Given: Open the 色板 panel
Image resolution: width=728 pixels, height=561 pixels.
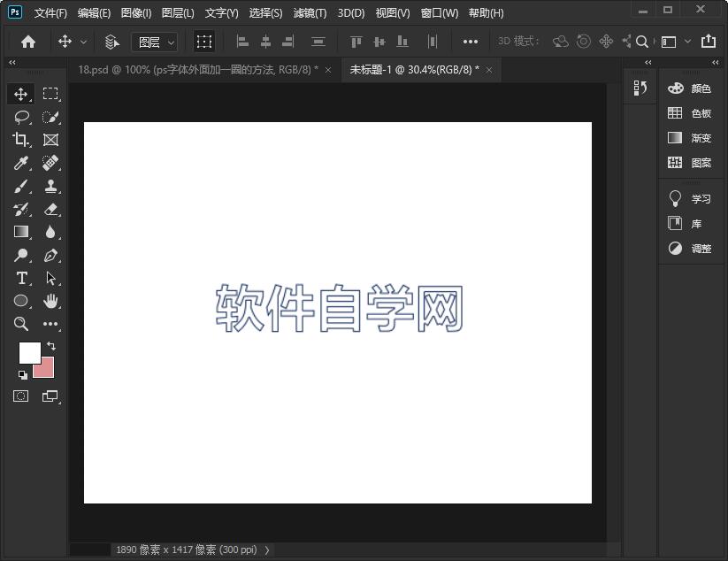Looking at the screenshot, I should (691, 113).
